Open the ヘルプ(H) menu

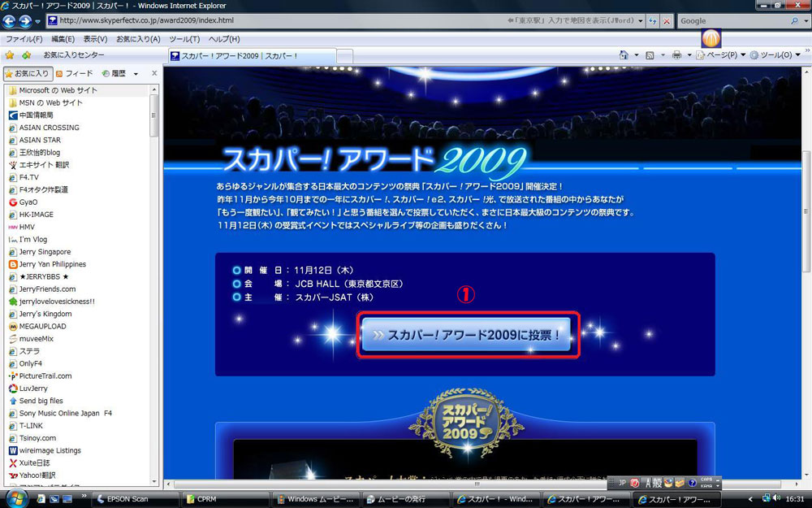[x=224, y=39]
